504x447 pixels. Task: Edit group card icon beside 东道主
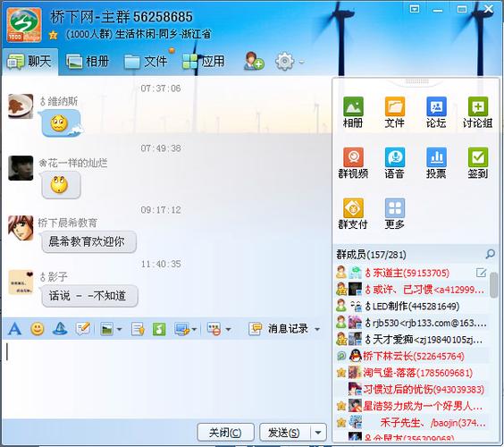pyautogui.click(x=481, y=273)
